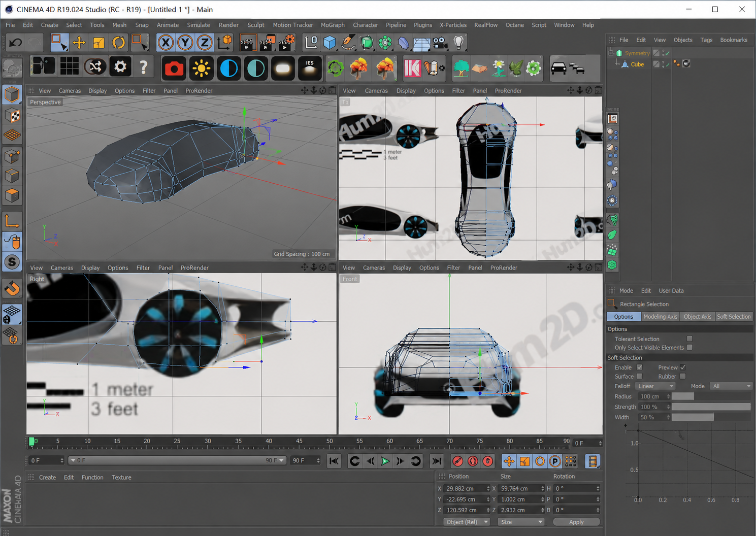The width and height of the screenshot is (756, 536).
Task: Open the Mode All dropdown
Action: click(731, 386)
